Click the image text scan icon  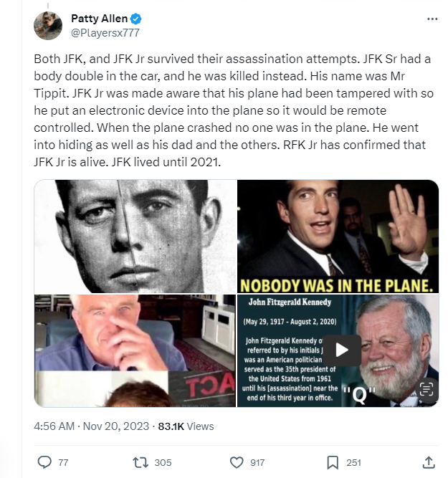click(426, 389)
